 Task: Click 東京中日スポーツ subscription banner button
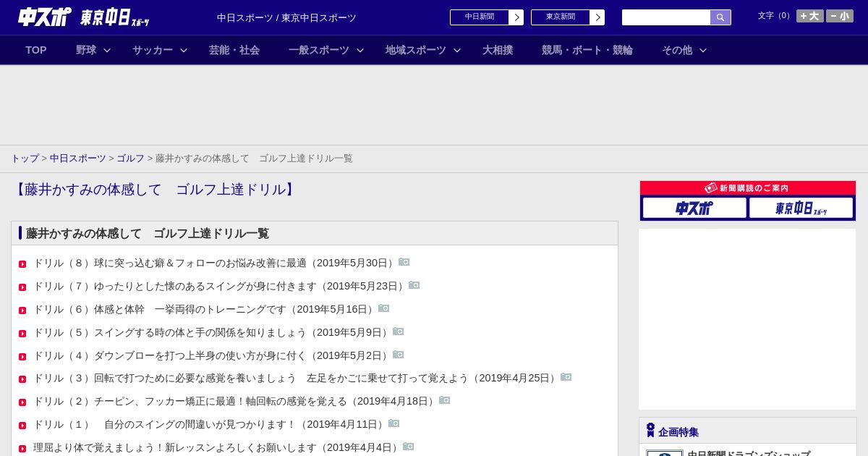click(801, 208)
